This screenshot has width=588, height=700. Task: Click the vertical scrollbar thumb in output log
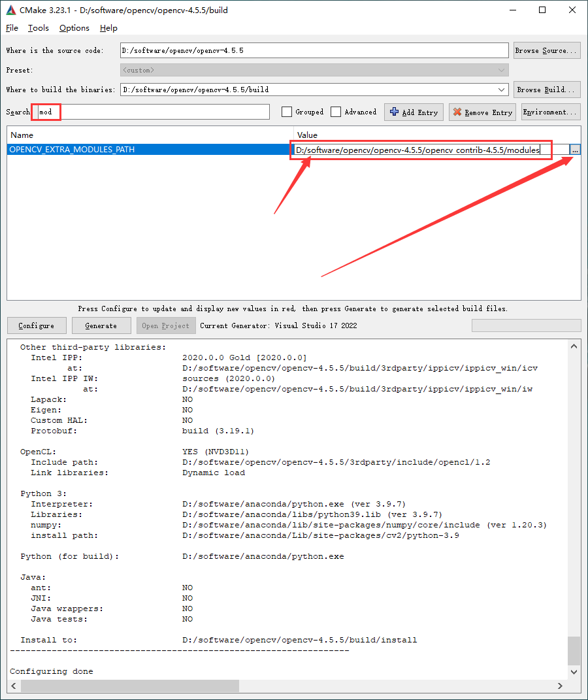pyautogui.click(x=574, y=651)
